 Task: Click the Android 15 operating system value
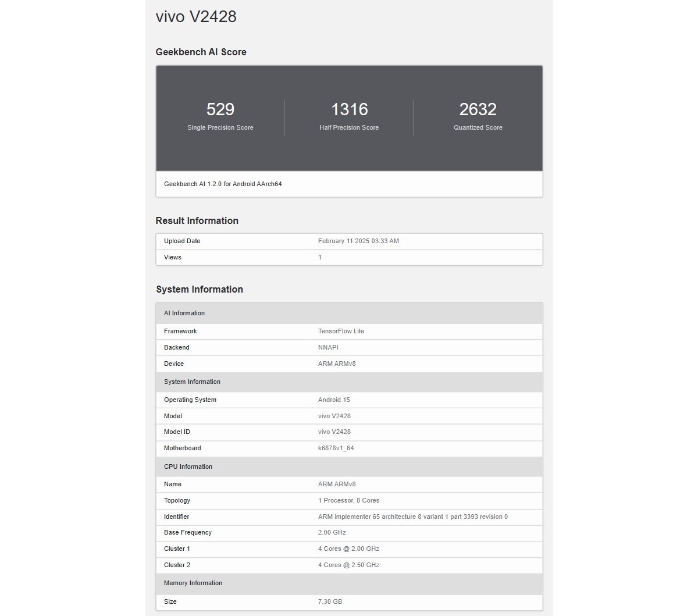coord(334,400)
